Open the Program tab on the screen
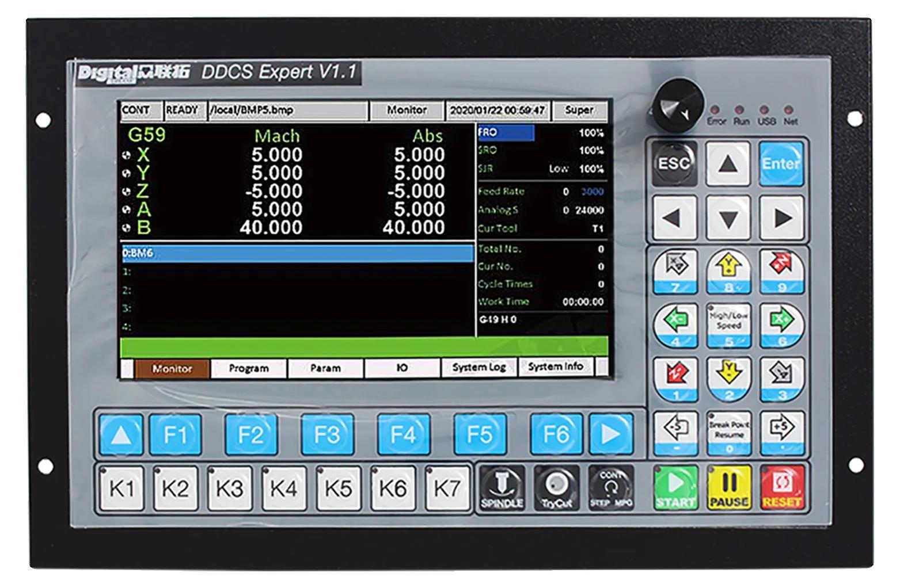This screenshot has width=900, height=588. (249, 368)
